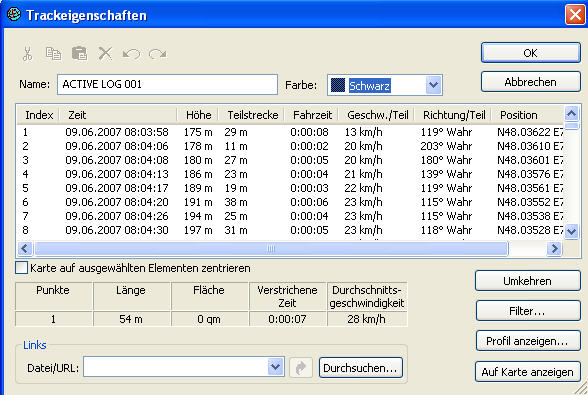Click the Abbrechen button
Screen dimensions: 588x395
pos(531,82)
